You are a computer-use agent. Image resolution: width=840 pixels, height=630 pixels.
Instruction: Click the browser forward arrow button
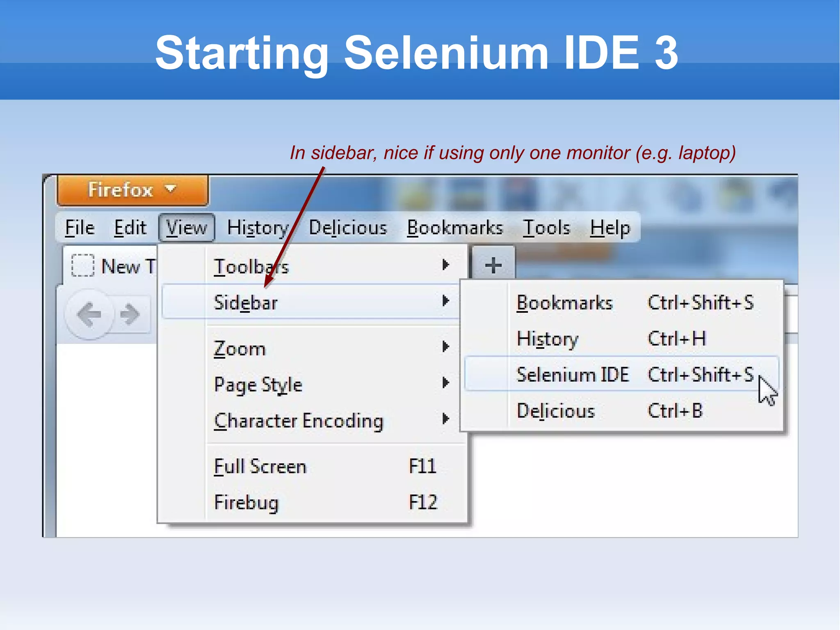point(130,315)
